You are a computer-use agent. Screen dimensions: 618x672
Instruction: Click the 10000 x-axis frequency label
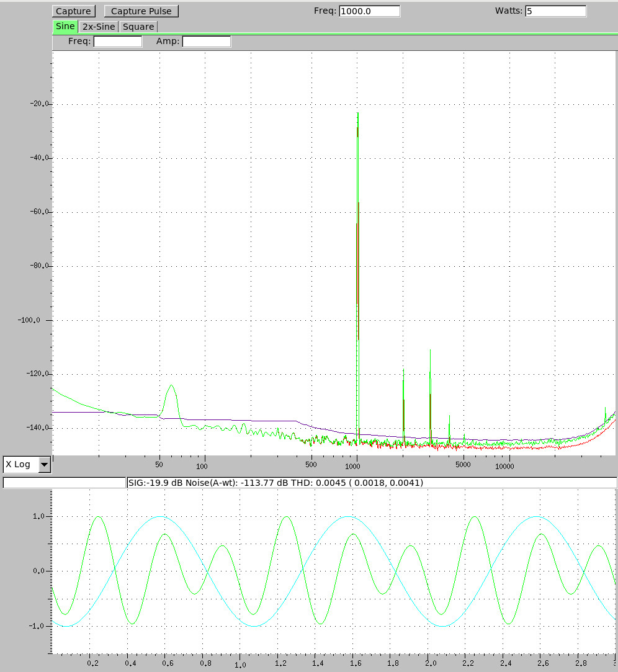click(504, 466)
